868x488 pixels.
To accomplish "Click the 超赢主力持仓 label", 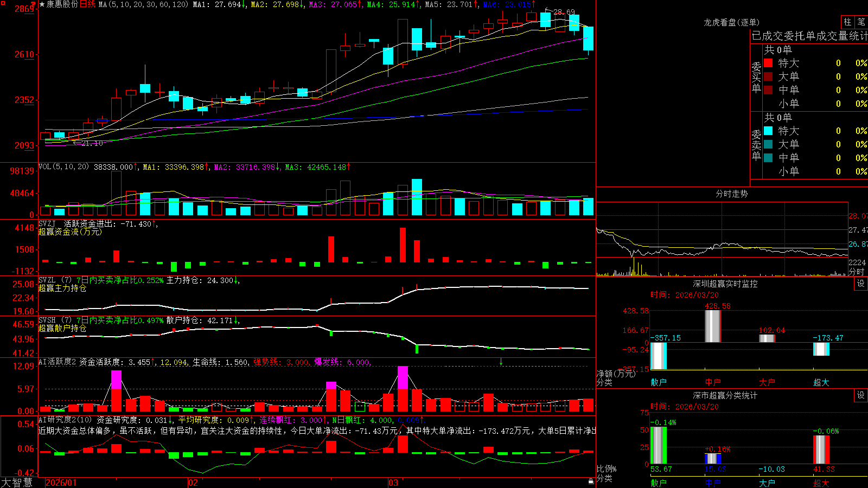I will [x=62, y=288].
